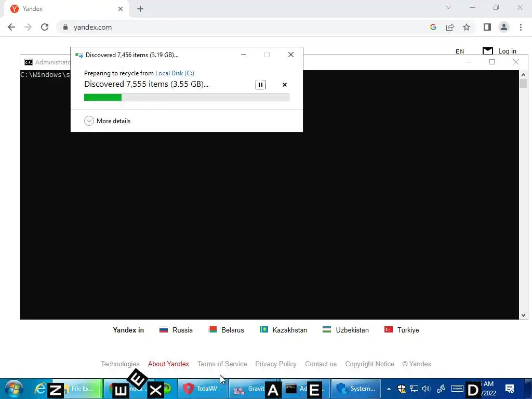
Task: Share this page using the share icon
Action: (450, 27)
